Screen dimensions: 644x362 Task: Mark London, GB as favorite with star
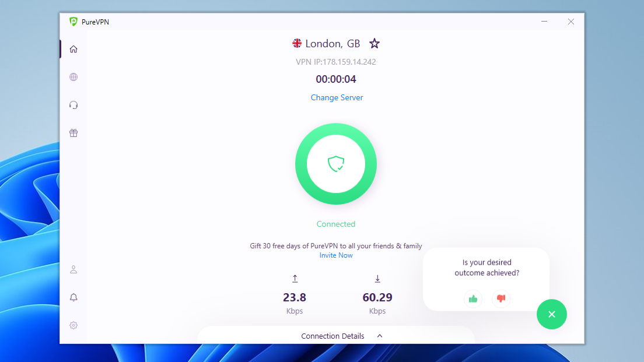374,43
